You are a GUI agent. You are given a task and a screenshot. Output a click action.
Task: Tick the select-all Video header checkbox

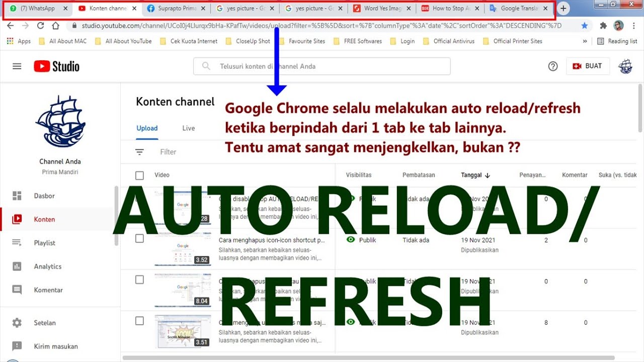(140, 175)
